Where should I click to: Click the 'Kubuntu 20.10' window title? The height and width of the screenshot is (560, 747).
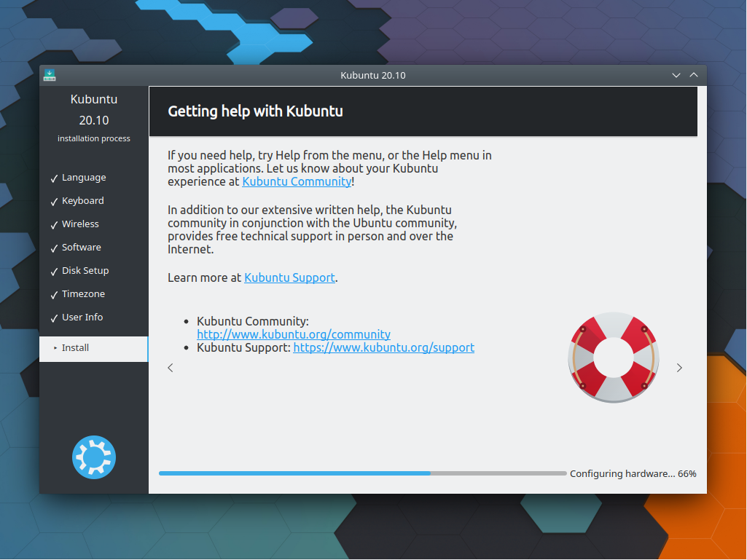[x=373, y=75]
